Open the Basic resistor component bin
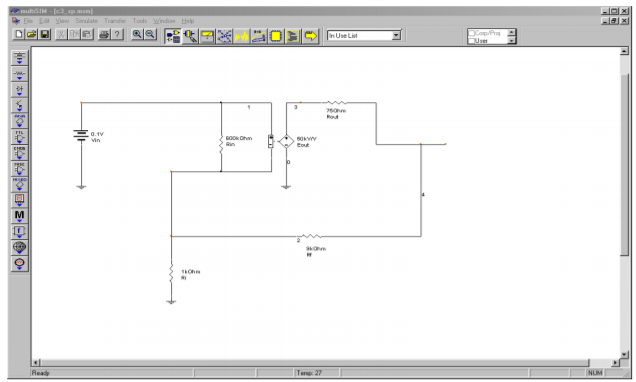The width and height of the screenshot is (636, 382). (19, 74)
